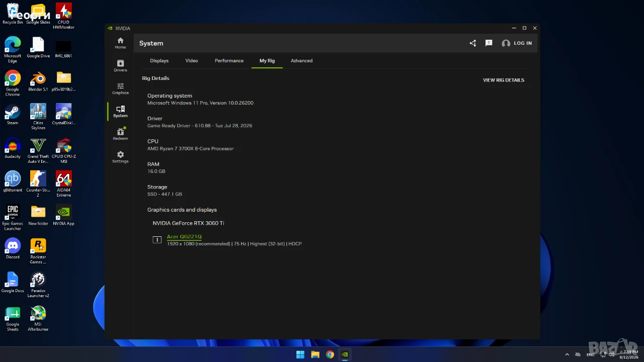Screen dimensions: 644x362
Task: Click the LOG IN button
Action: tap(517, 43)
